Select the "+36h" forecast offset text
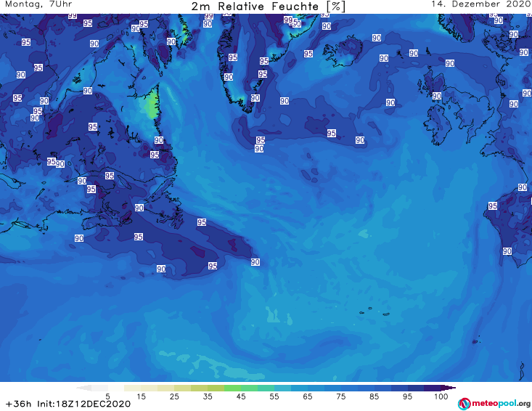Viewport: 532px width, 411px height. click(19, 404)
